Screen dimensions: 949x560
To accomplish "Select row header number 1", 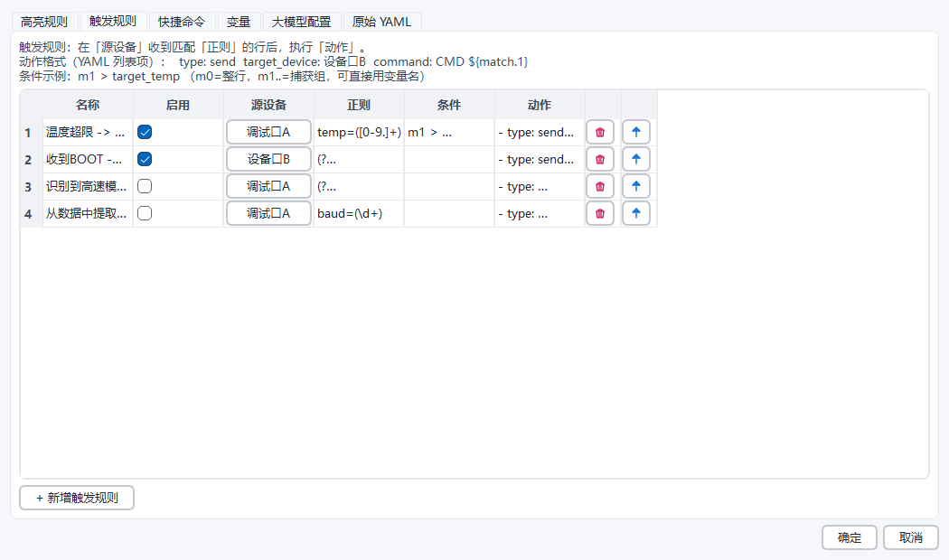I will coord(32,132).
